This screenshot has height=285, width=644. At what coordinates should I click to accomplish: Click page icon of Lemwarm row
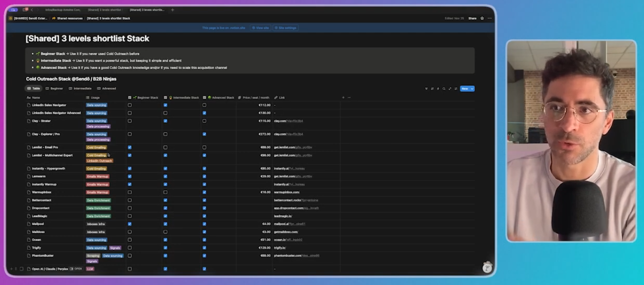click(28, 176)
